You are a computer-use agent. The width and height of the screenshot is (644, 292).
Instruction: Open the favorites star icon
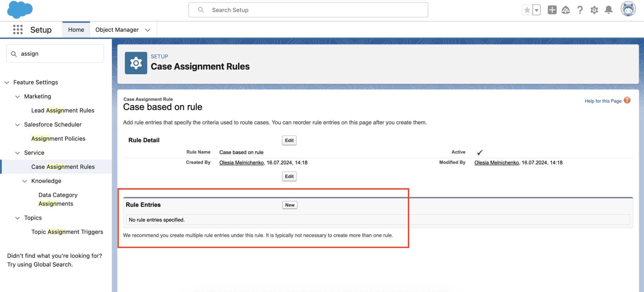[527, 10]
